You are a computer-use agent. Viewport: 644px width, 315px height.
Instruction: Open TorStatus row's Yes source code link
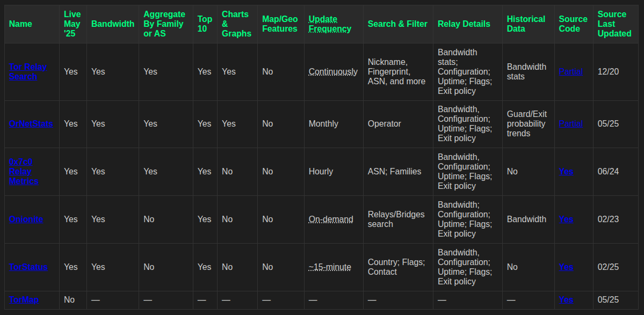click(x=566, y=267)
